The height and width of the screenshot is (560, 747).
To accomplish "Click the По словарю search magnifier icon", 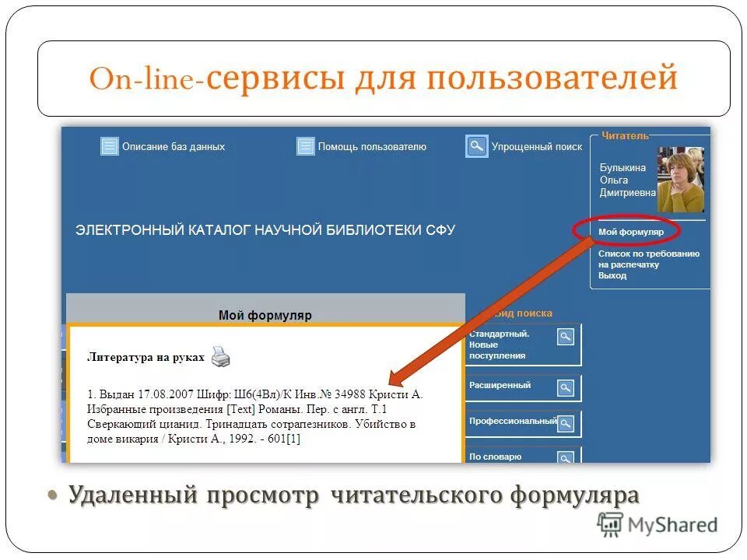I will pos(565,458).
